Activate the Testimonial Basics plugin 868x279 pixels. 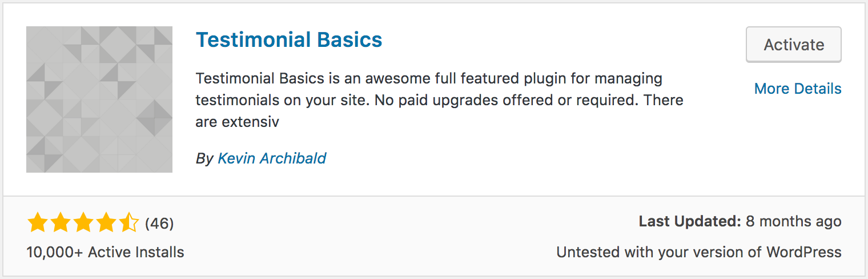794,45
